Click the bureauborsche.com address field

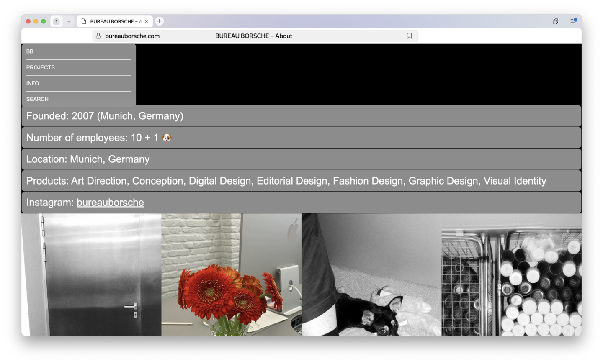pyautogui.click(x=132, y=36)
